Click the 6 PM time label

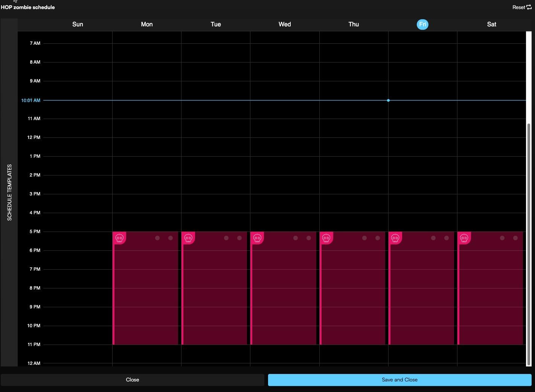click(x=35, y=250)
